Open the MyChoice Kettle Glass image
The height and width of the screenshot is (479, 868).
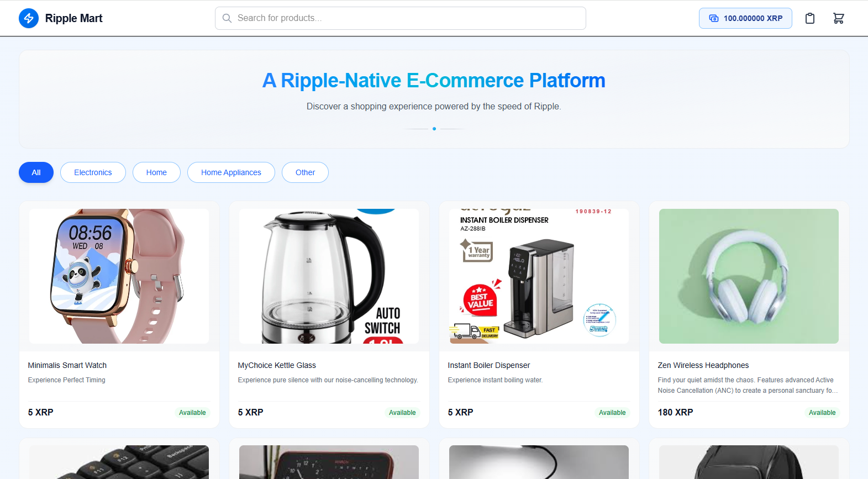(x=329, y=276)
